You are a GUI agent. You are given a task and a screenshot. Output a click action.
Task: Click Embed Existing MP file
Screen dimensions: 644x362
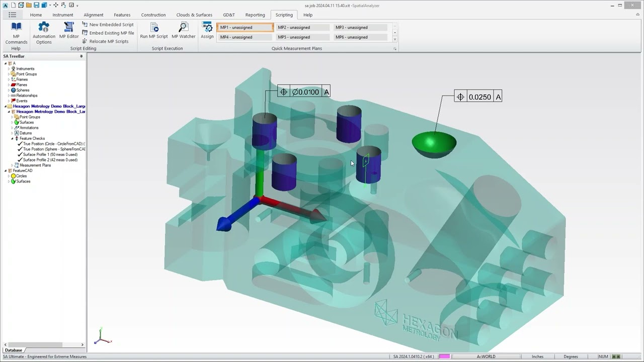pyautogui.click(x=108, y=33)
